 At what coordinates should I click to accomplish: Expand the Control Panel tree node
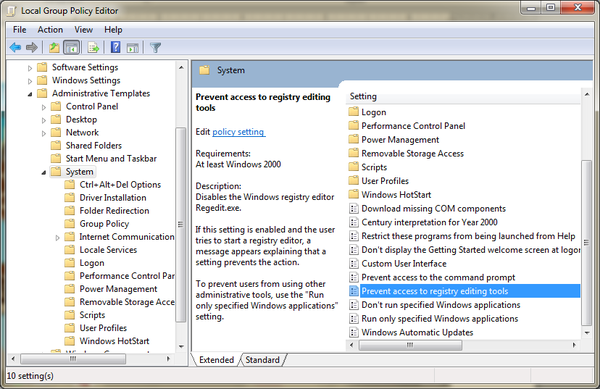44,107
